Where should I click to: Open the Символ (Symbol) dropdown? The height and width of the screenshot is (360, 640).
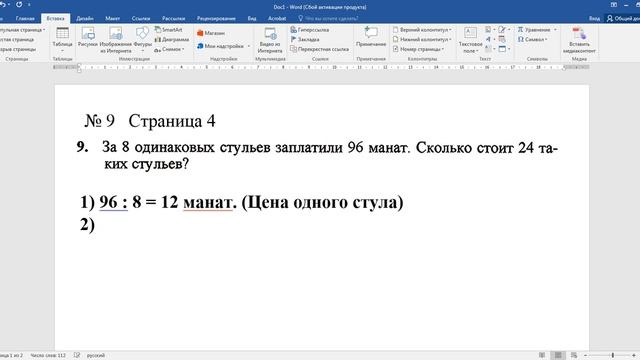533,40
